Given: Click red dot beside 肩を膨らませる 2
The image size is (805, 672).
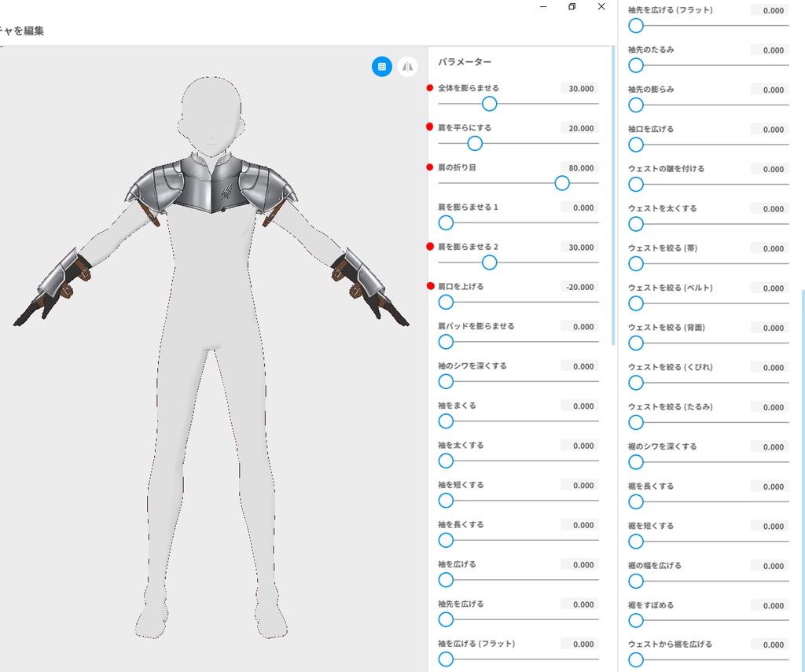Looking at the screenshot, I should 430,247.
